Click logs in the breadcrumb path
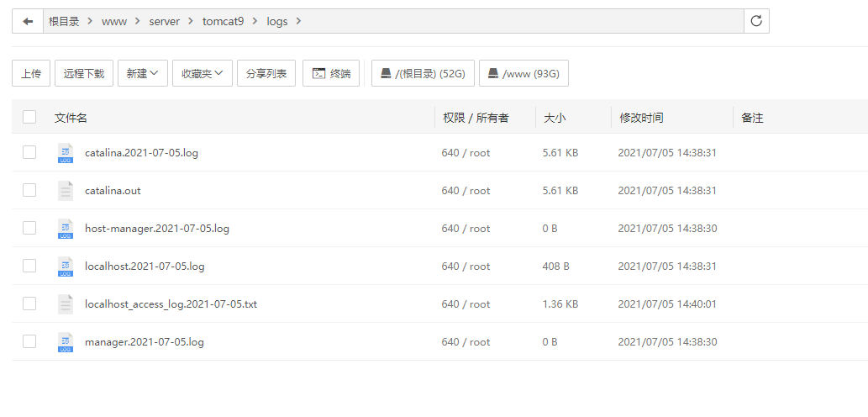This screenshot has width=868, height=417. pyautogui.click(x=276, y=22)
